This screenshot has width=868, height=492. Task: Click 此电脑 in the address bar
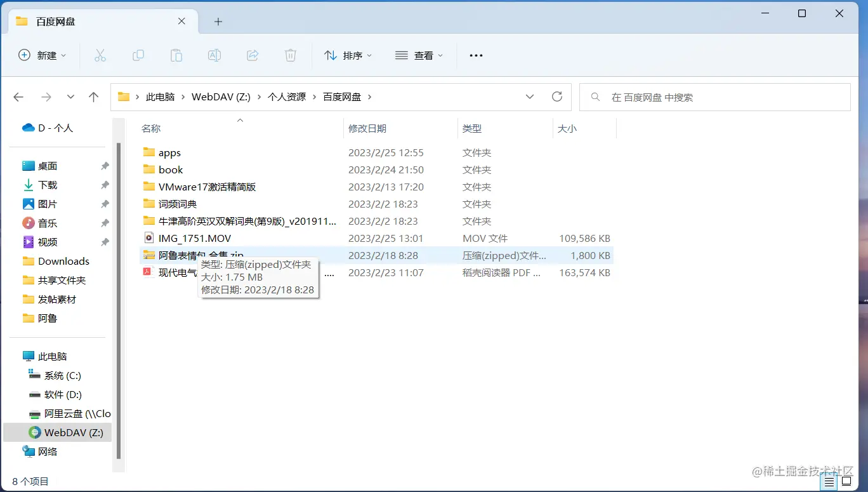[160, 97]
